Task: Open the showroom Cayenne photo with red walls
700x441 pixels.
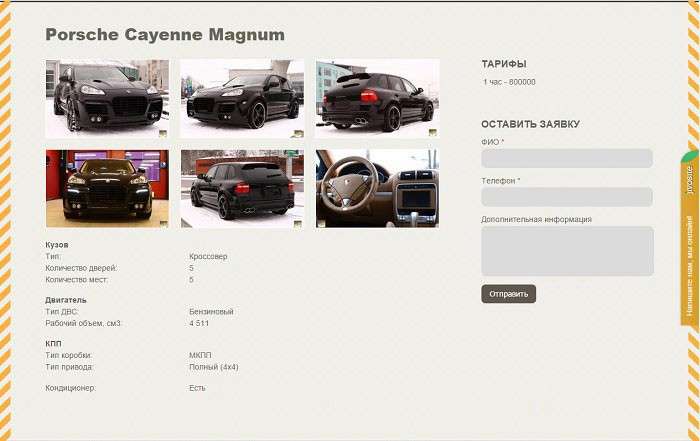Action: (x=107, y=188)
